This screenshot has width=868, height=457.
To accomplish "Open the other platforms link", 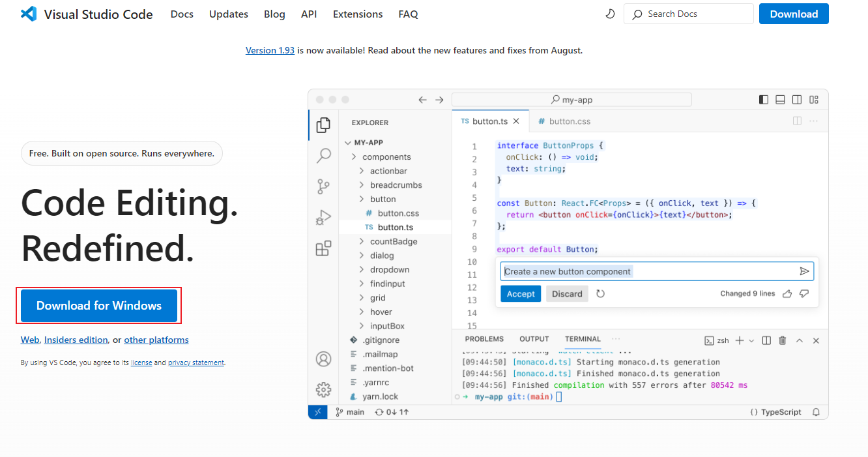I will 156,340.
